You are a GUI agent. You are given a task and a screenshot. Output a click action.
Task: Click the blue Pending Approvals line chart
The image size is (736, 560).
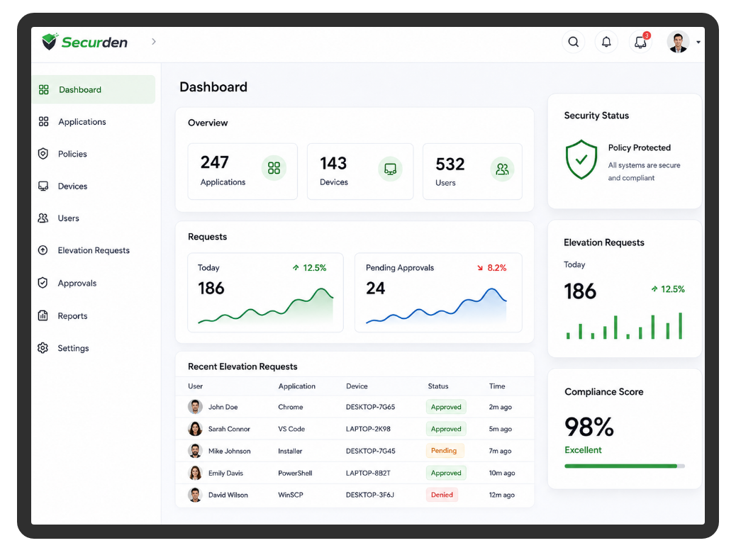coord(436,306)
